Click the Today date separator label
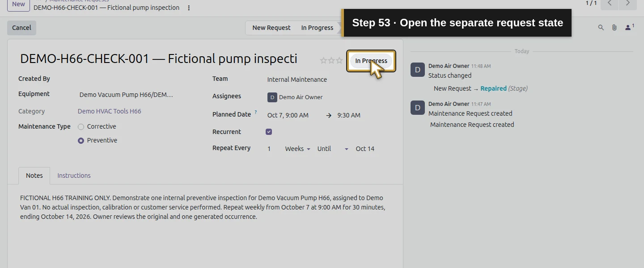 pos(521,51)
